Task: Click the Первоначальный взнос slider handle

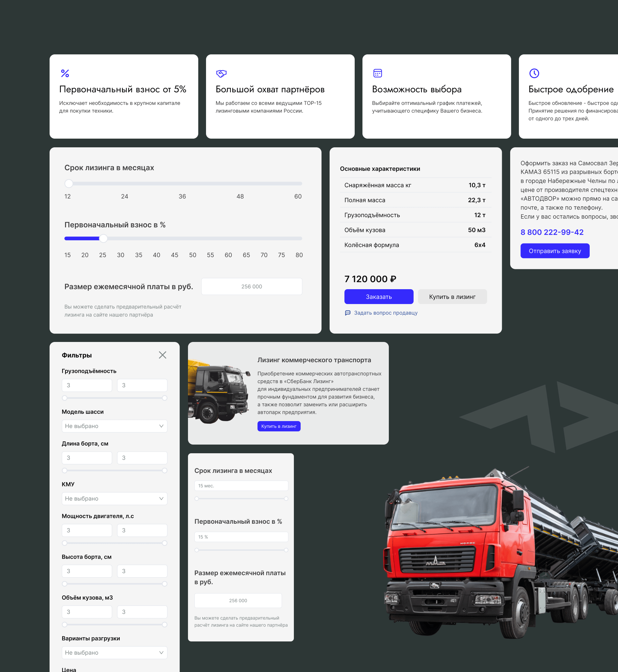Action: coord(103,238)
